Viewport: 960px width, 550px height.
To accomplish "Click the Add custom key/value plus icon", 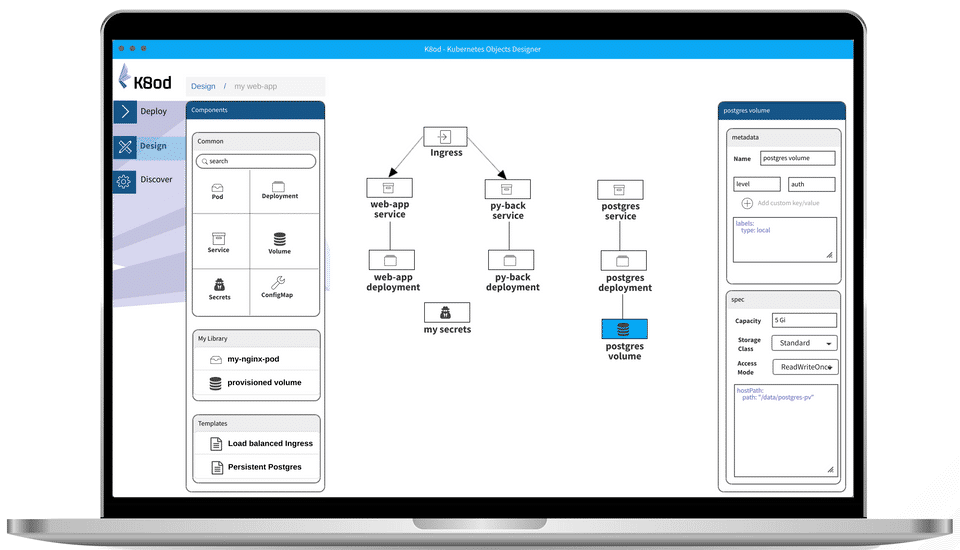I will [747, 203].
